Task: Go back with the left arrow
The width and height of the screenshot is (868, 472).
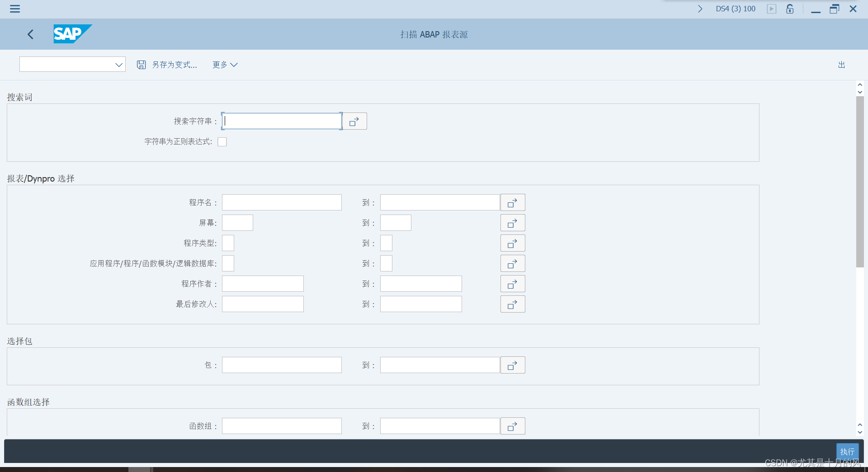Action: [30, 34]
